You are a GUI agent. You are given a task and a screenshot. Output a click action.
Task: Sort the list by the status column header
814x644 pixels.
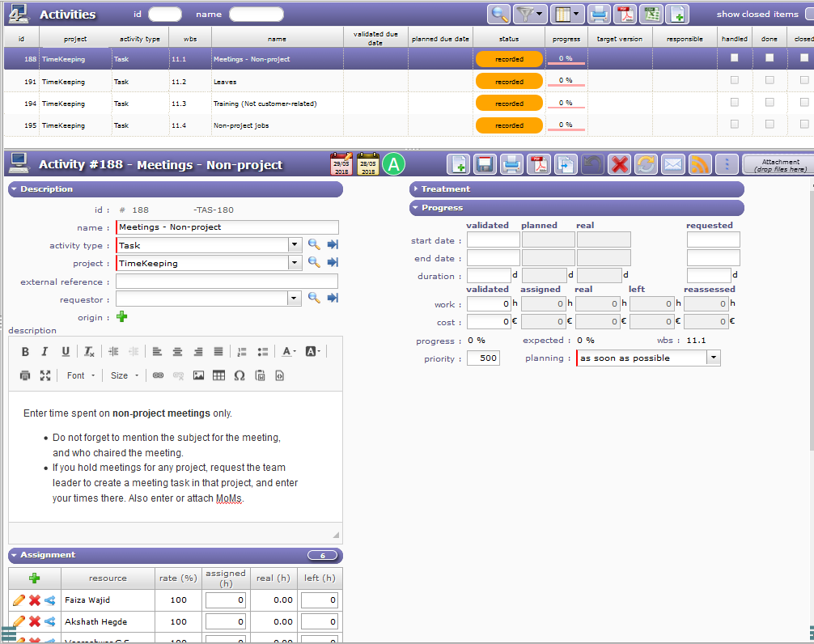(509, 39)
